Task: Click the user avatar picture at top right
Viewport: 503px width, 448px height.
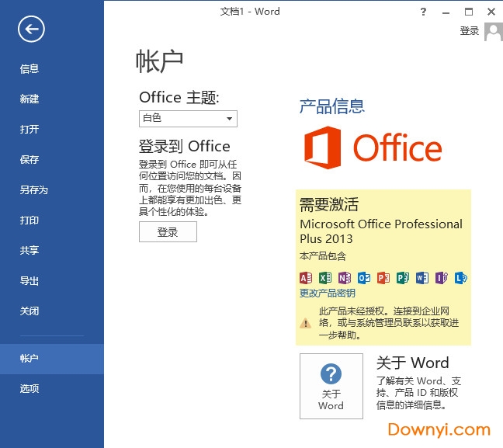Action: pos(493,31)
